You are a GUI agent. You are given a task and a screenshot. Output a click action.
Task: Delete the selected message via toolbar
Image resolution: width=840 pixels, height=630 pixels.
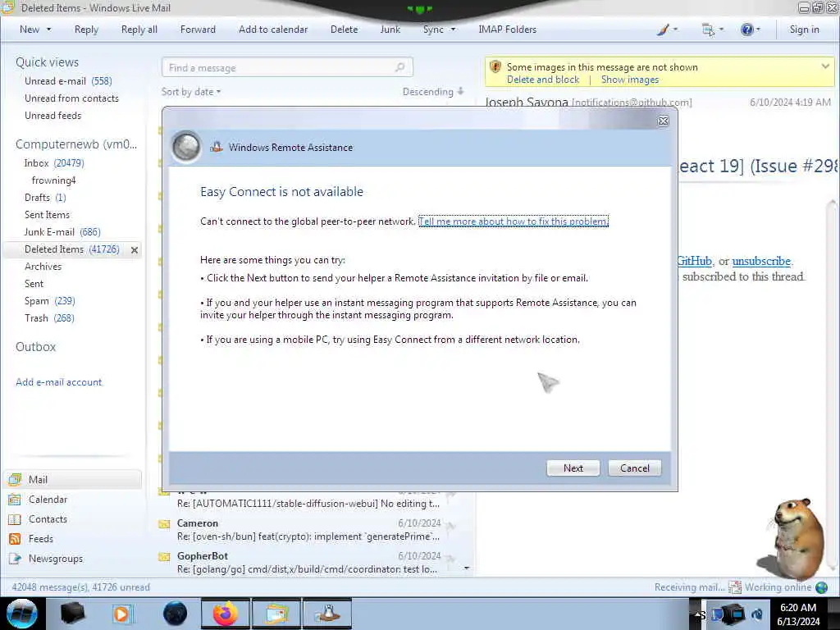(344, 30)
